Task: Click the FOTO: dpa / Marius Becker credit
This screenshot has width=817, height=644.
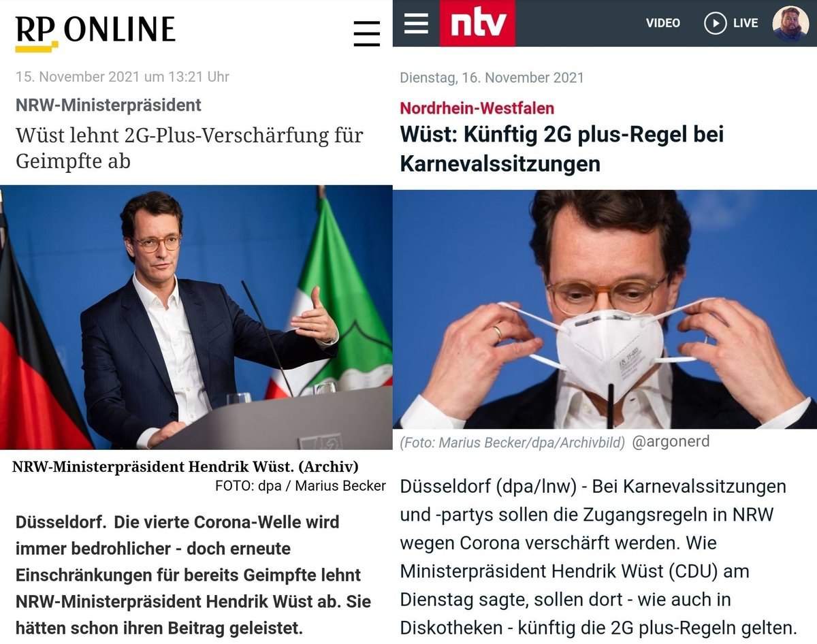Action: (x=300, y=486)
